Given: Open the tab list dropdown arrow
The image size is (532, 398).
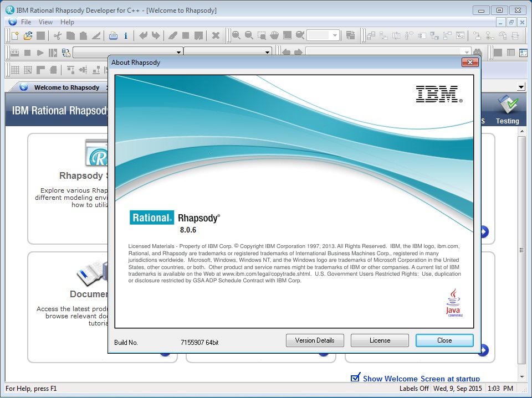Looking at the screenshot, I should click(x=521, y=87).
